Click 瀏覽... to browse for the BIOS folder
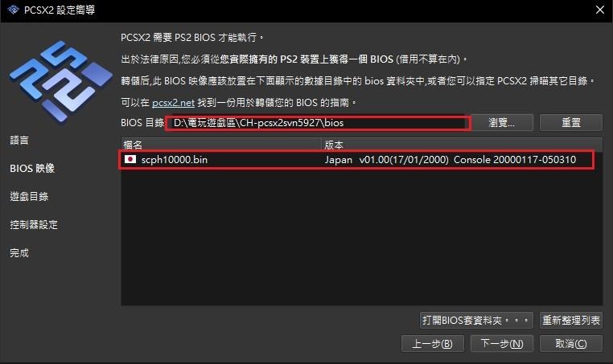Screen dimensions: 613x364 point(501,123)
